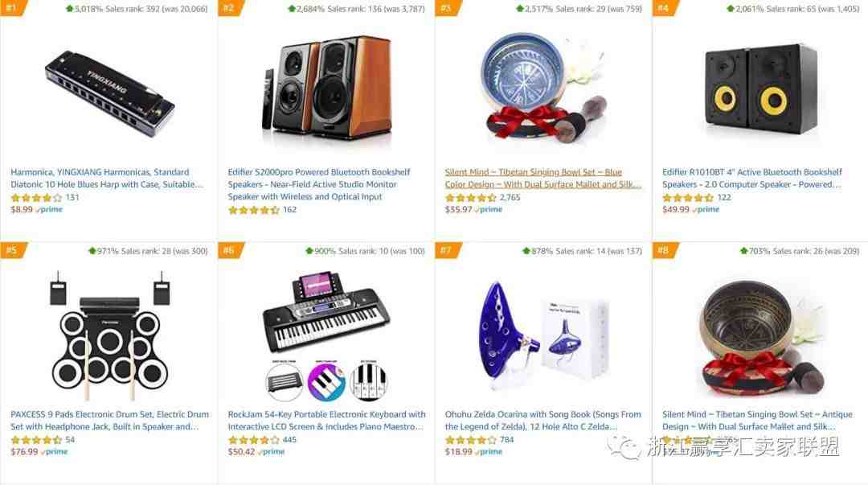Open the PAXCESS 9 Pads Drum Set link
The image size is (868, 485).
tap(109, 420)
